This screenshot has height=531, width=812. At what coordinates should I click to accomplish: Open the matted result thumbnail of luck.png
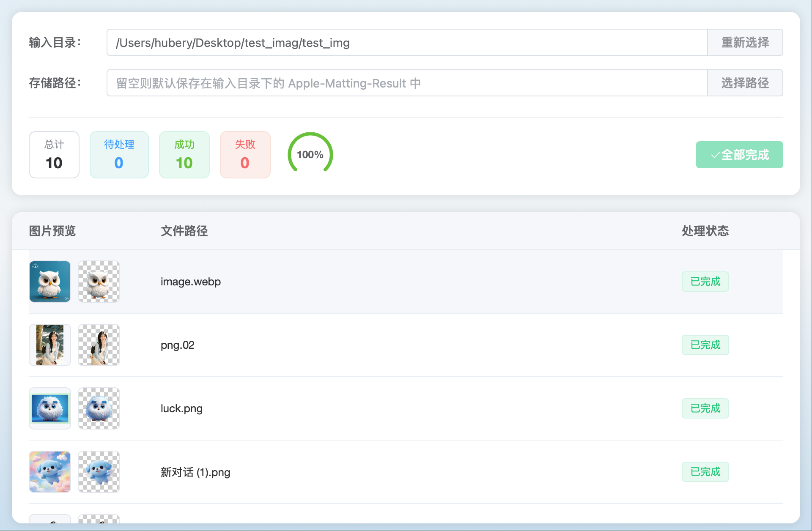(99, 408)
